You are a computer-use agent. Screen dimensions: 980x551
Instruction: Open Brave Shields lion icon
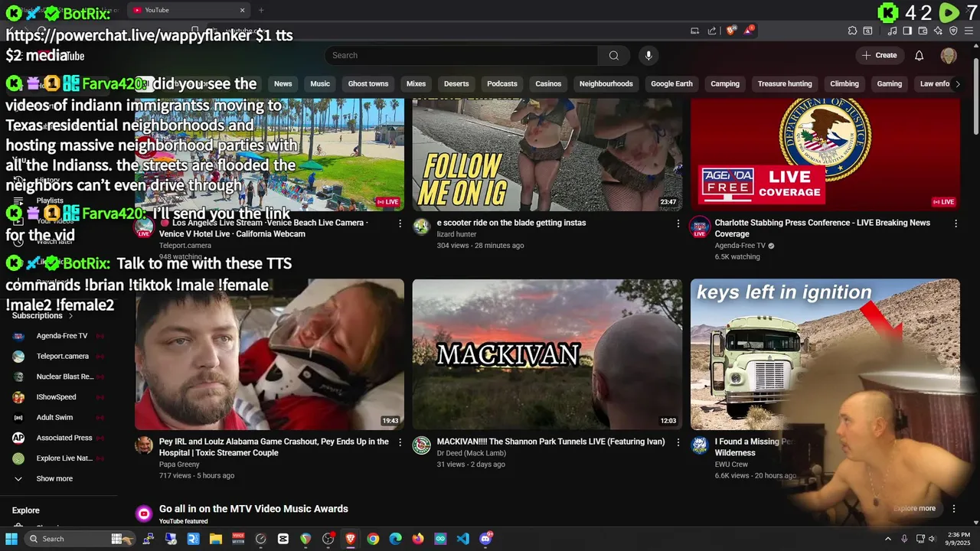coord(730,31)
